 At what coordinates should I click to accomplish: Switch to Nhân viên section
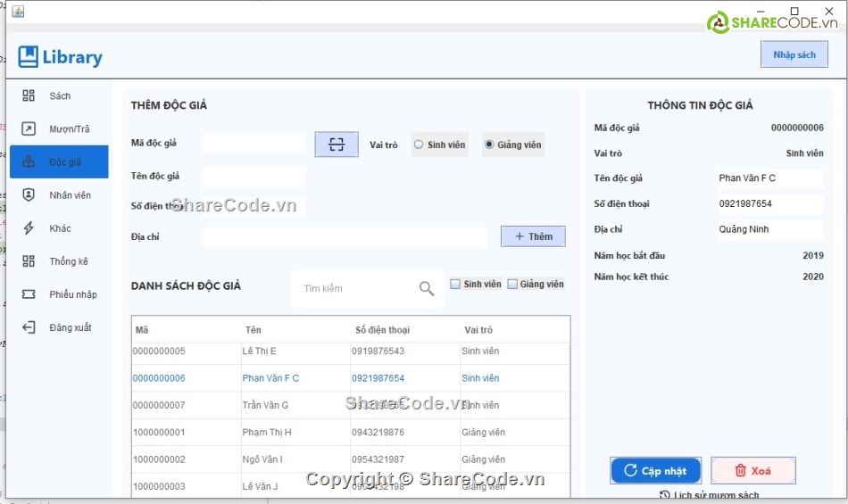tap(59, 194)
